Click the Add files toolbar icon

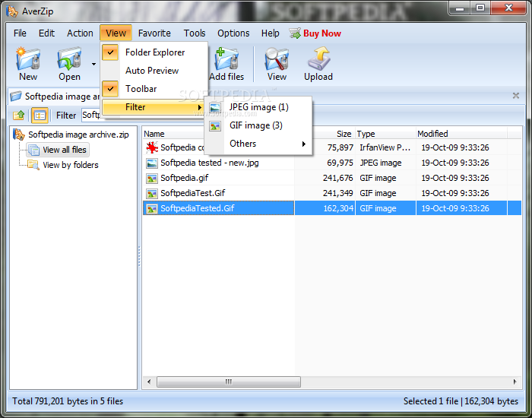coord(226,59)
